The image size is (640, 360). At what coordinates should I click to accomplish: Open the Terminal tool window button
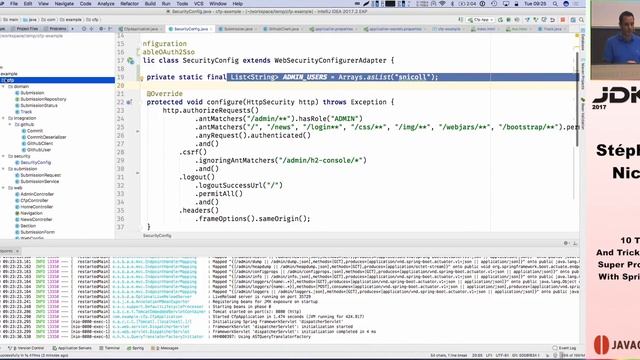point(109,348)
